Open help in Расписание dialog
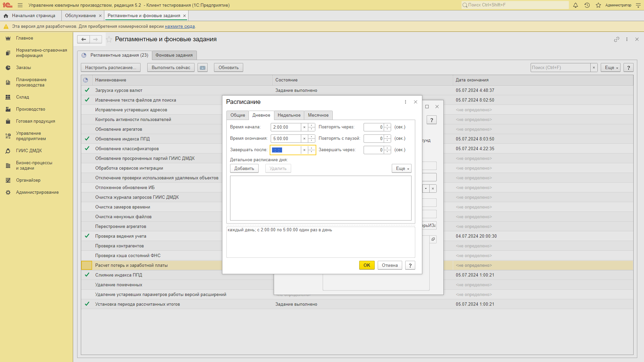The image size is (644, 362). (410, 265)
